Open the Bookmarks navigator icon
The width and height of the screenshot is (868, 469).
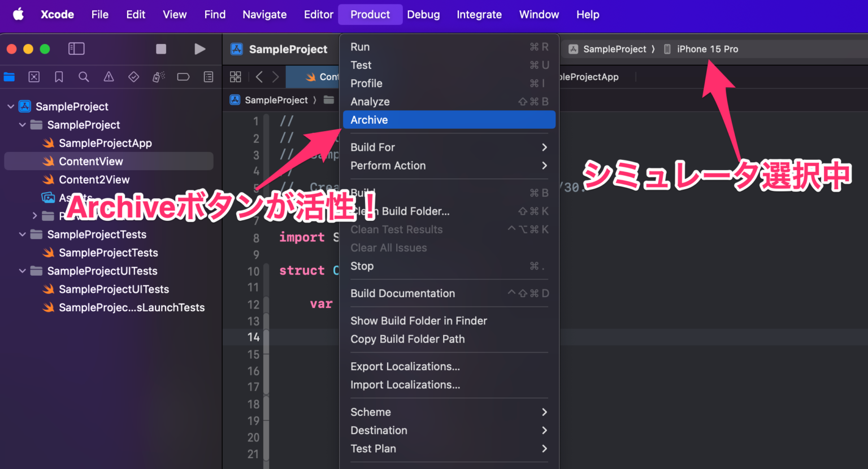(59, 77)
